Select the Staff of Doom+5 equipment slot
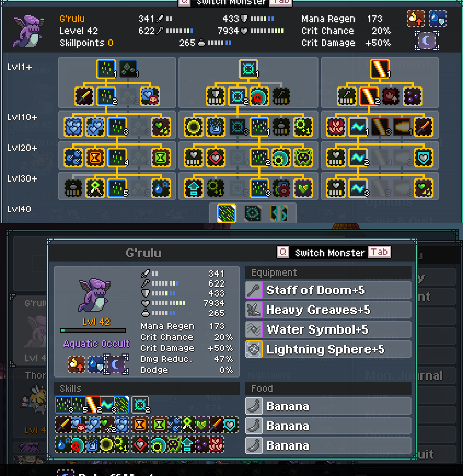 pos(328,290)
